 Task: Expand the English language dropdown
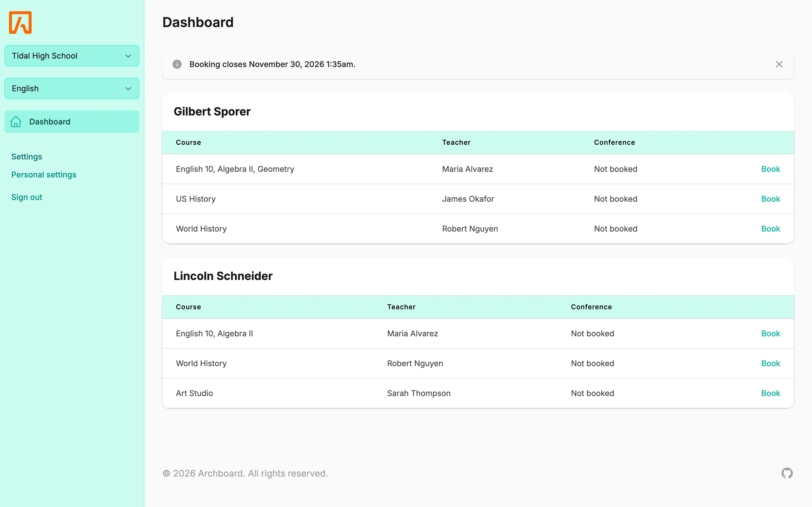pyautogui.click(x=72, y=88)
